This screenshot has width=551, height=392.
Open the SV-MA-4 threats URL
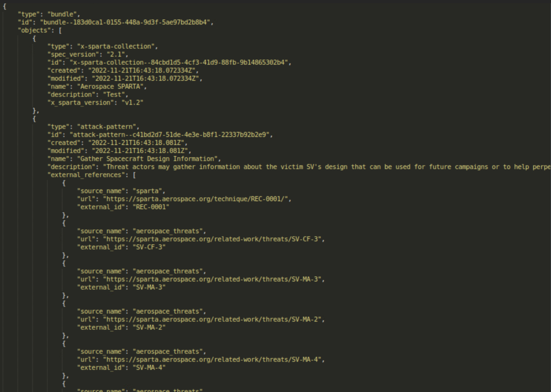(212, 359)
